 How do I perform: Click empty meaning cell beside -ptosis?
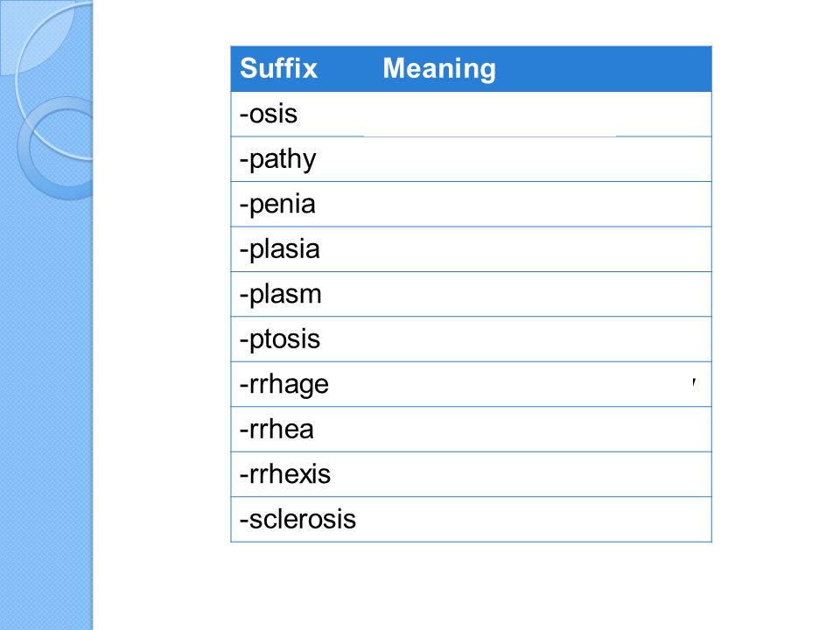pos(543,339)
